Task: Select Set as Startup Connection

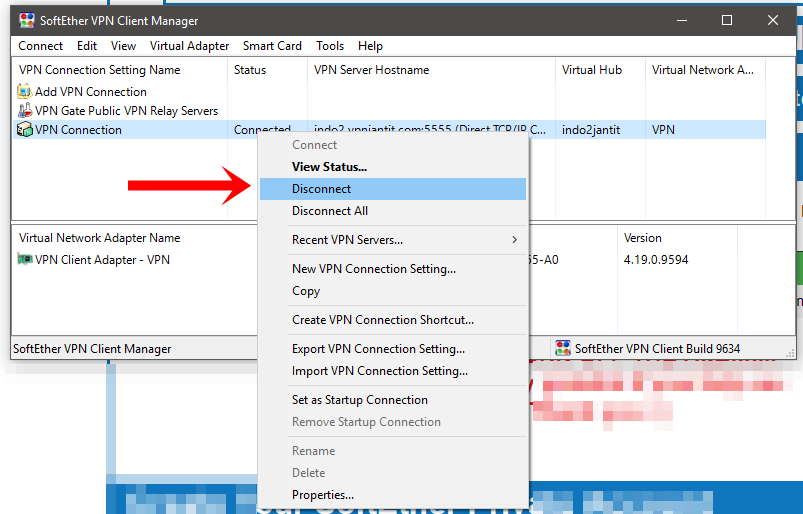Action: 393,400
